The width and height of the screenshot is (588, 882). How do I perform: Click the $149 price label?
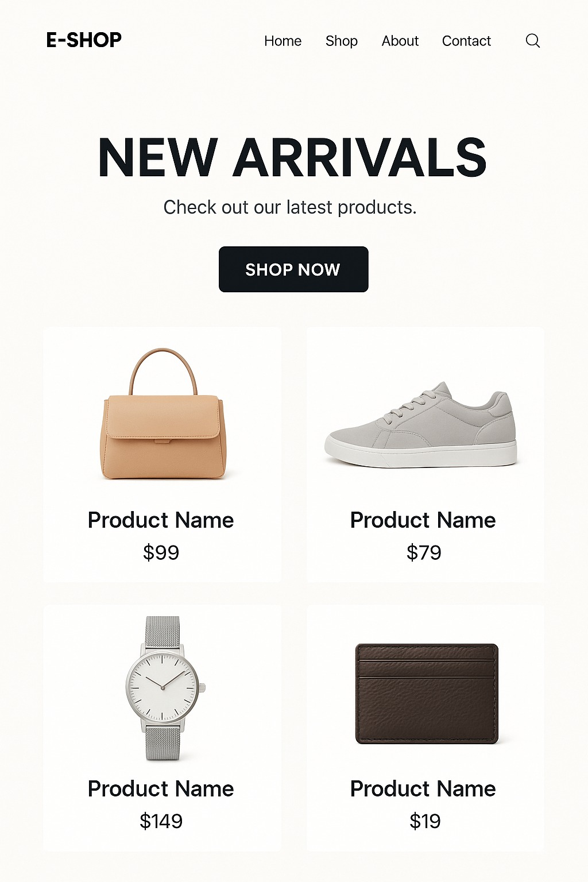(x=161, y=821)
